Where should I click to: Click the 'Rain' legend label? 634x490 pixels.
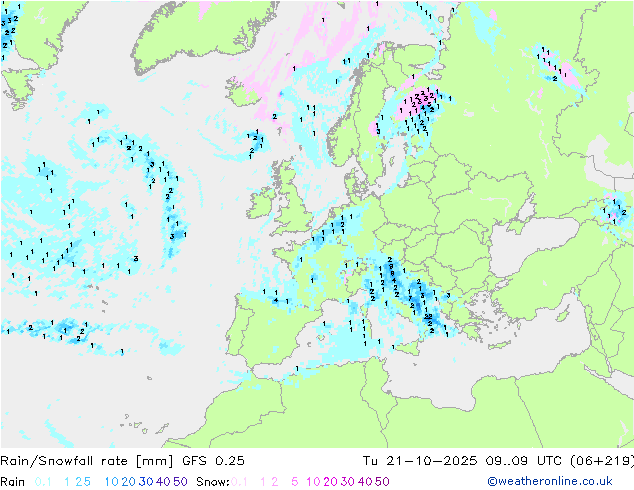click(x=13, y=482)
